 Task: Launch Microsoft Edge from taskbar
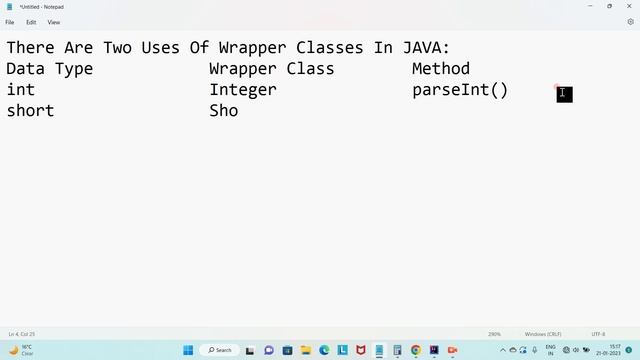(324, 350)
